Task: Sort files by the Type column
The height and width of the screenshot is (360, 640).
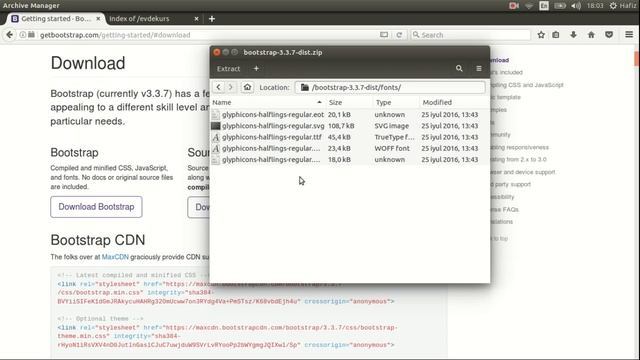Action: [396, 102]
